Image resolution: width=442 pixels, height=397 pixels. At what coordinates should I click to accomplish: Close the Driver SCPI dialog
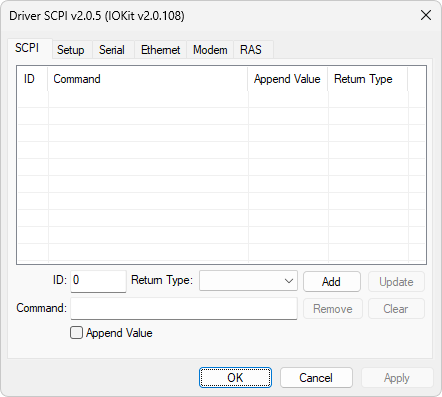coord(426,15)
